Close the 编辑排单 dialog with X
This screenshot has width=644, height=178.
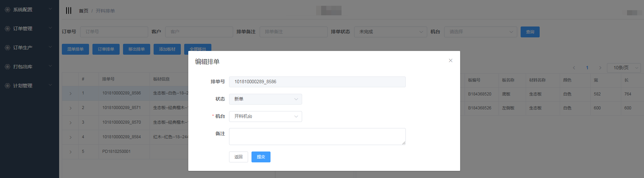click(x=450, y=60)
